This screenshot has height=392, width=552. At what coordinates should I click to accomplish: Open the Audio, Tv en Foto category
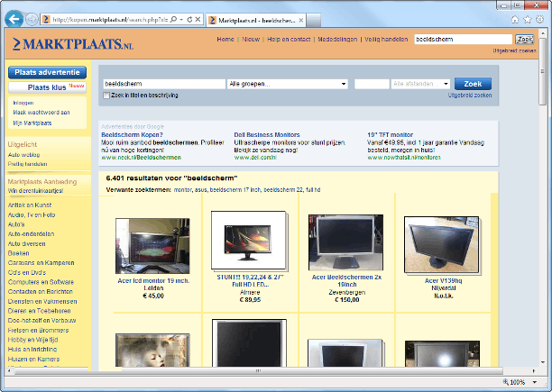click(x=32, y=214)
